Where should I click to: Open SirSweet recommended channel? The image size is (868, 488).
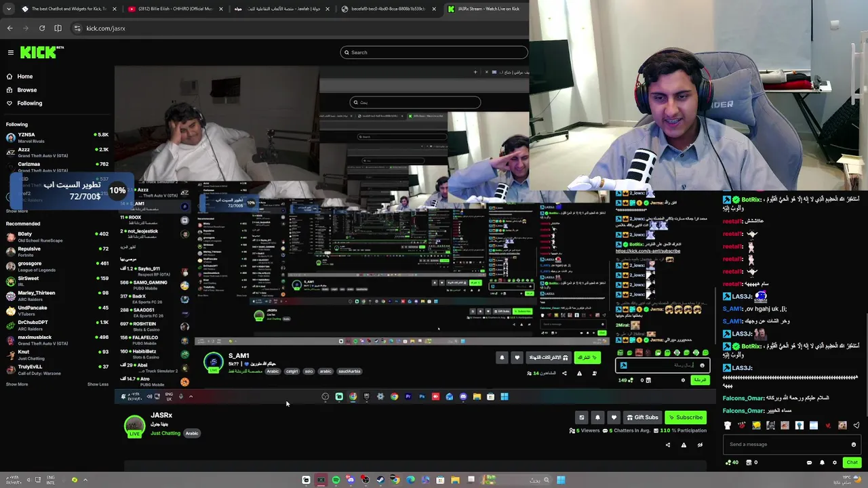point(57,281)
